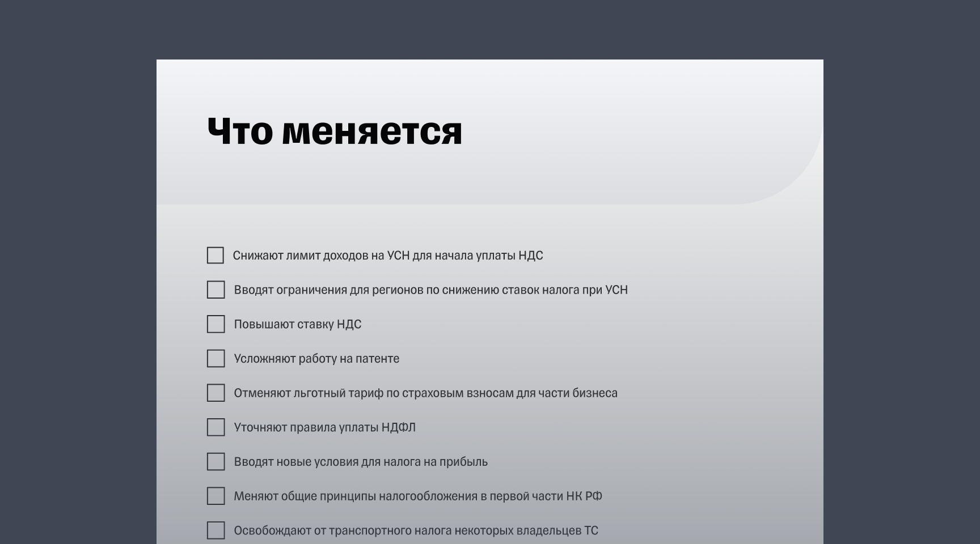This screenshot has width=980, height=544.
Task: Tick the checkbox 'Отменяют льготный тариф по страховым взносам'
Action: coord(216,393)
